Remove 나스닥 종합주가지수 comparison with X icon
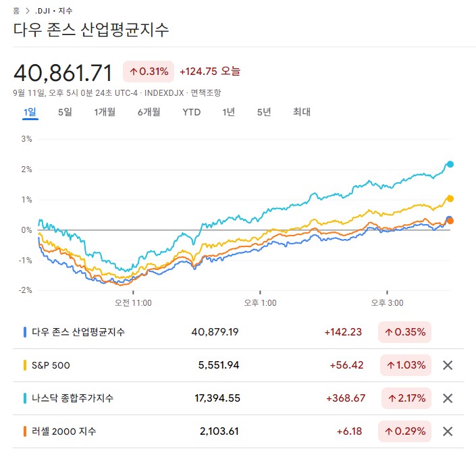This screenshot has width=476, height=455. 447,398
